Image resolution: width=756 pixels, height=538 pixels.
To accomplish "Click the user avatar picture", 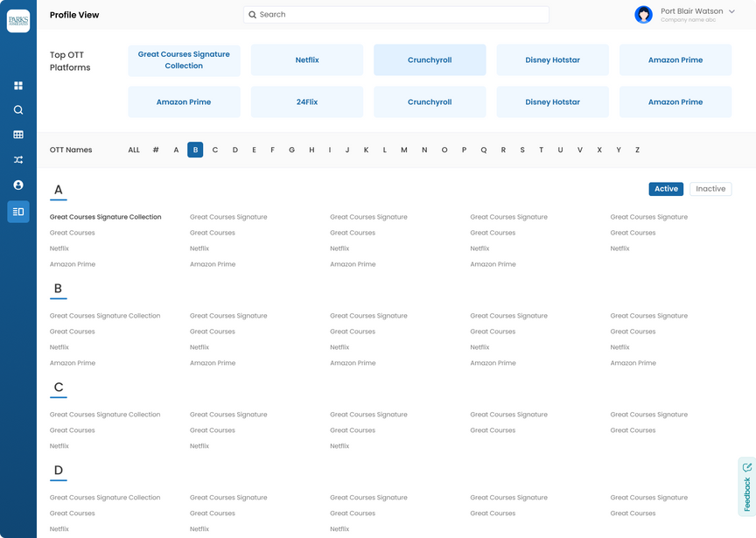I will (x=643, y=15).
